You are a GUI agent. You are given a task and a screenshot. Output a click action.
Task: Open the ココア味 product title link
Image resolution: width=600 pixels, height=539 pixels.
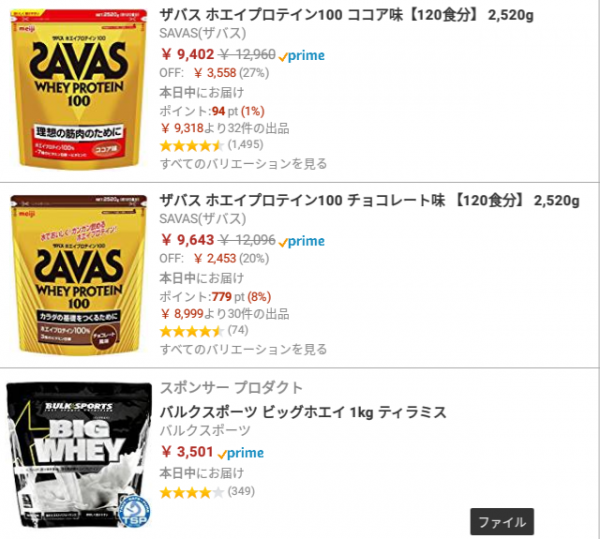[346, 15]
